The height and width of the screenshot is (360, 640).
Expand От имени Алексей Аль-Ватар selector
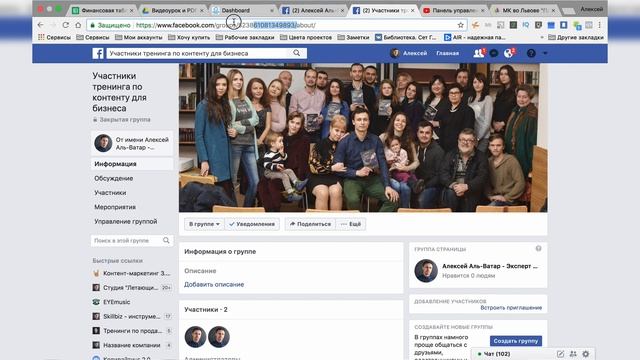point(132,143)
